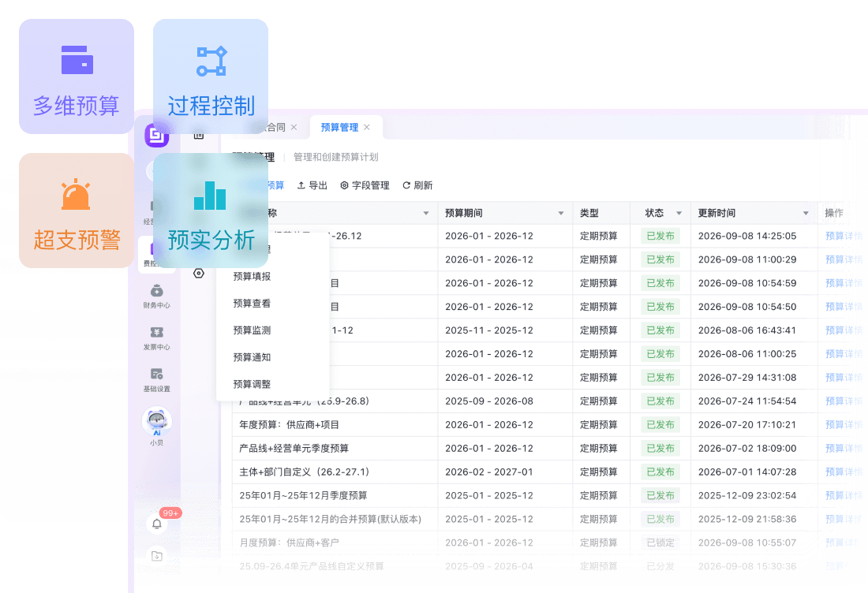Click period cell 2025-11 - 2025-12
The height and width of the screenshot is (593, 868).
click(488, 330)
